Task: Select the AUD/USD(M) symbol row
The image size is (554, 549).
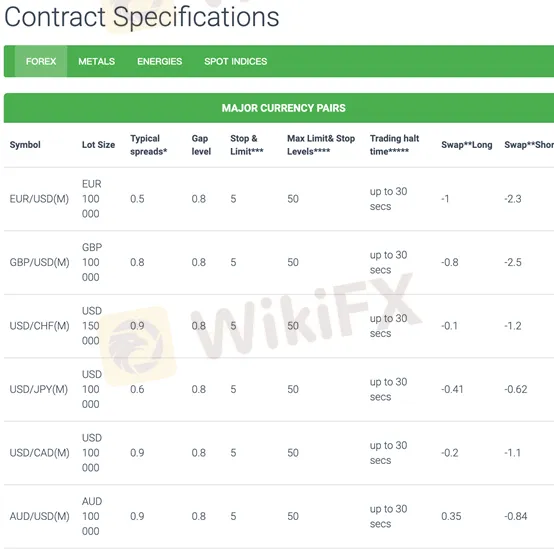Action: tap(279, 516)
